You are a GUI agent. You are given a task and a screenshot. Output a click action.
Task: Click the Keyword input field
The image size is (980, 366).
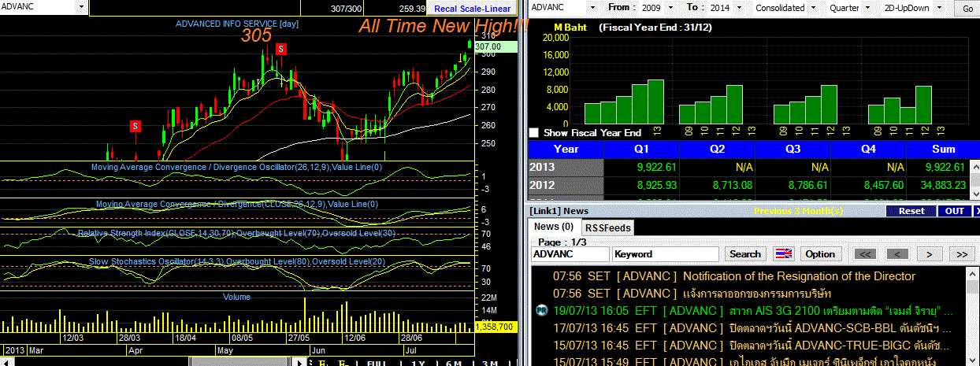tap(666, 254)
